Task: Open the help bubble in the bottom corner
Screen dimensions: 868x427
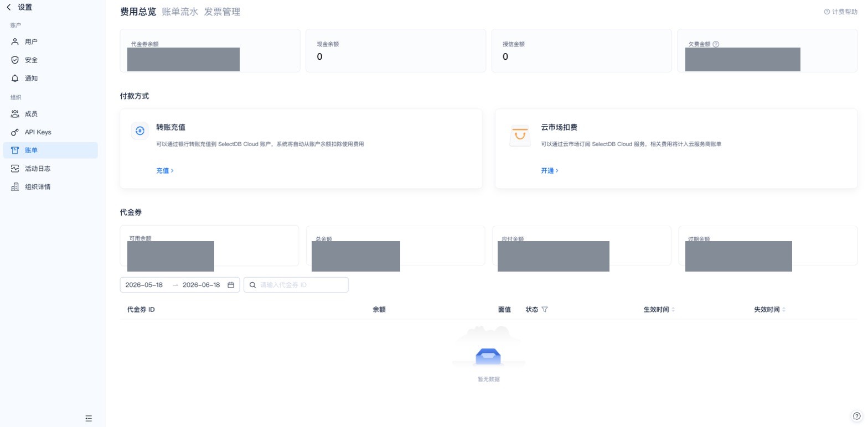Action: (x=857, y=416)
